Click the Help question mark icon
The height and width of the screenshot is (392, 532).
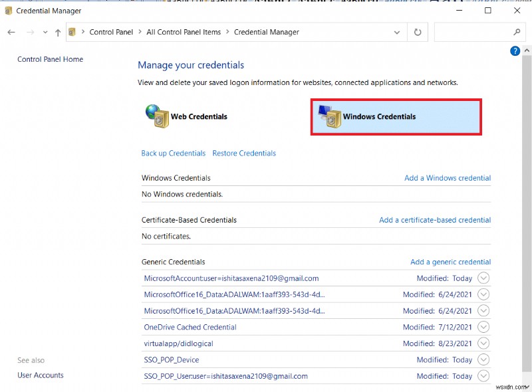pyautogui.click(x=515, y=50)
